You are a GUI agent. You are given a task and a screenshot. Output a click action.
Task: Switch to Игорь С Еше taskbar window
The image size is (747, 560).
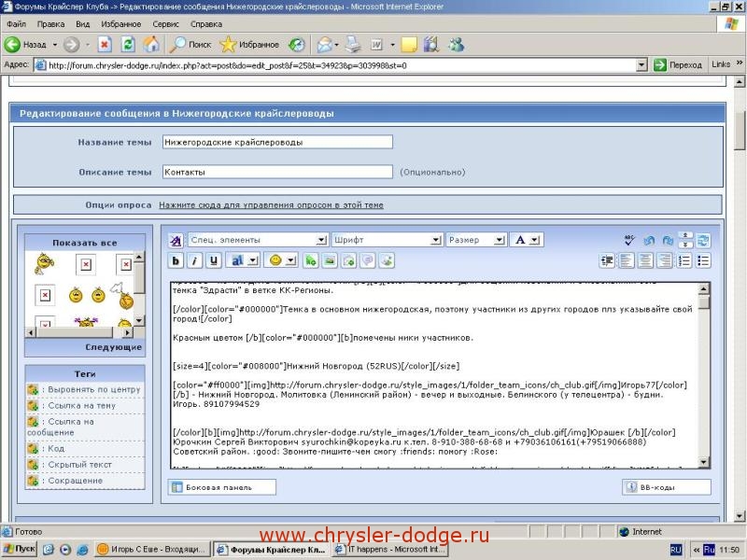tap(152, 549)
